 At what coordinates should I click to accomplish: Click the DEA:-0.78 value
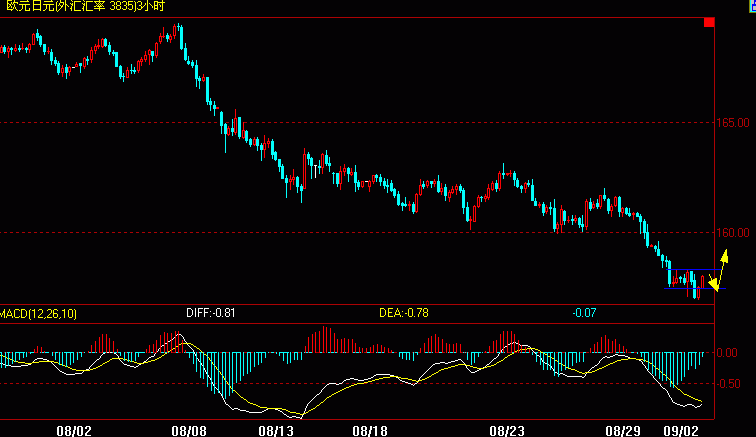click(404, 313)
